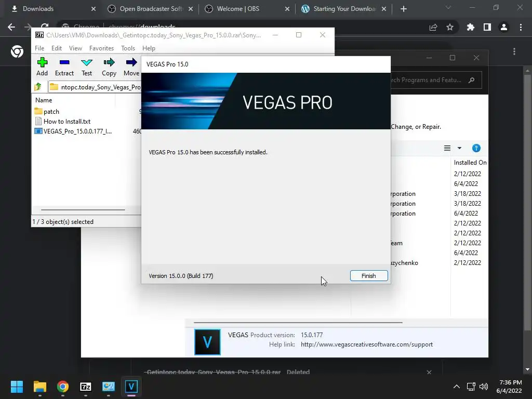Open the blue help question icon
Viewport: 532px width, 399px height.
point(476,148)
